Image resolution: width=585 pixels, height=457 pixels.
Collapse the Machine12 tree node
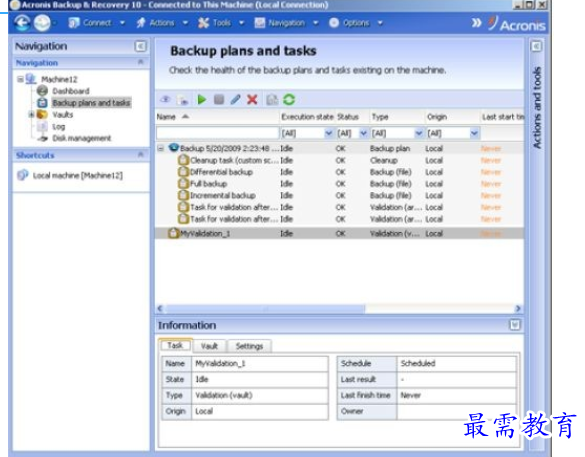(x=20, y=79)
